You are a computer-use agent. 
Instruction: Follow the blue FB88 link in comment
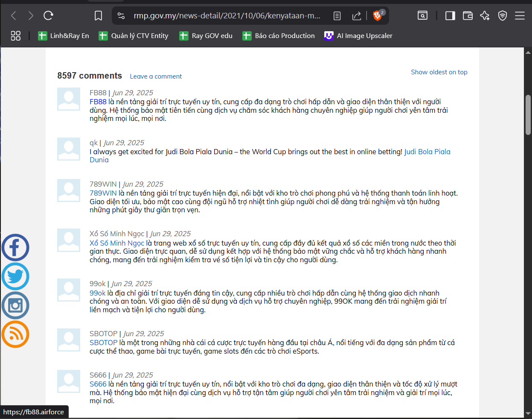(98, 102)
